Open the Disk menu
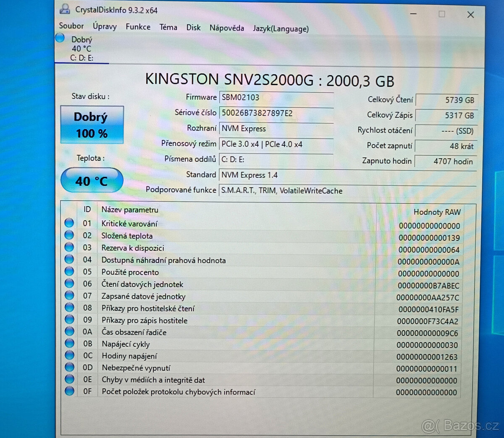This screenshot has width=504, height=438. [193, 28]
